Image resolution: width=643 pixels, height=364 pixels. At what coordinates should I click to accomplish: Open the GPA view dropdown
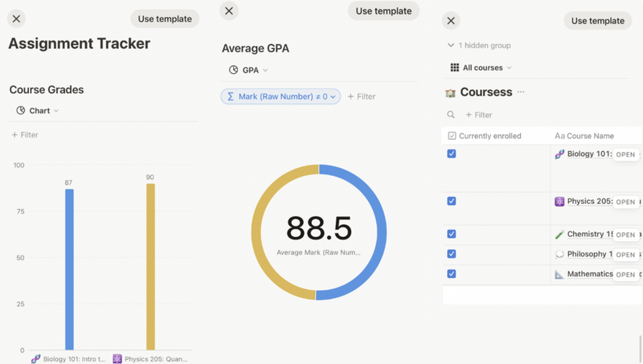[248, 70]
